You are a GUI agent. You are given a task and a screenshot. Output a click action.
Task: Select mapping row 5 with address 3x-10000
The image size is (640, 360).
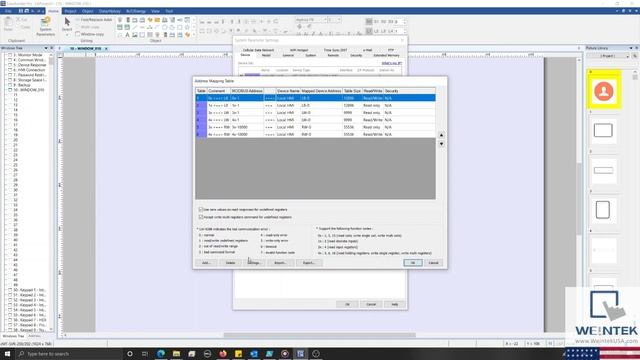pyautogui.click(x=315, y=127)
